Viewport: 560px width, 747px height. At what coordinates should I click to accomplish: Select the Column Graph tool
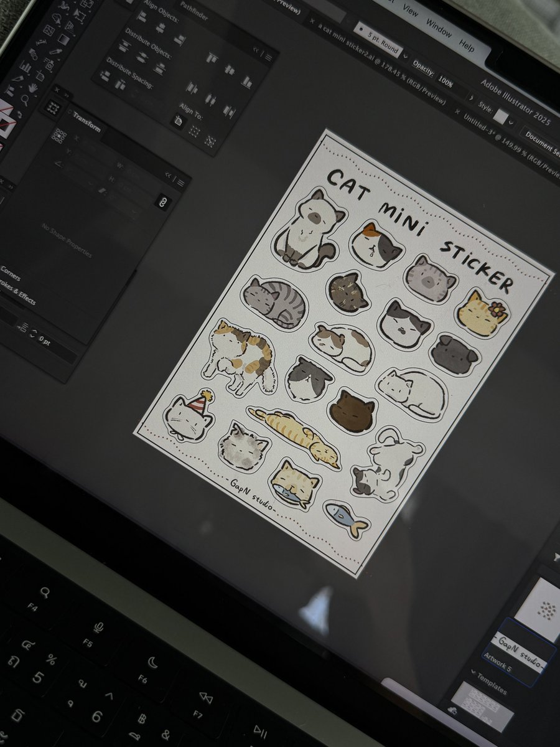(26, 66)
